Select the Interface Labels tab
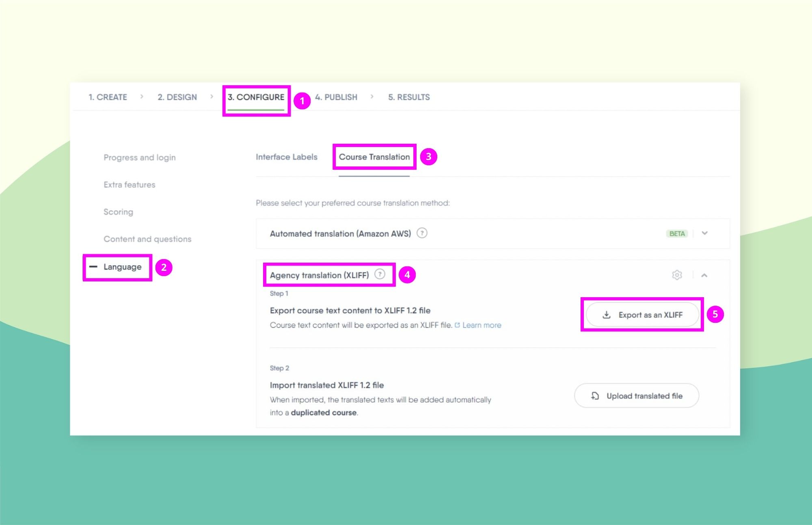This screenshot has width=812, height=525. point(286,157)
